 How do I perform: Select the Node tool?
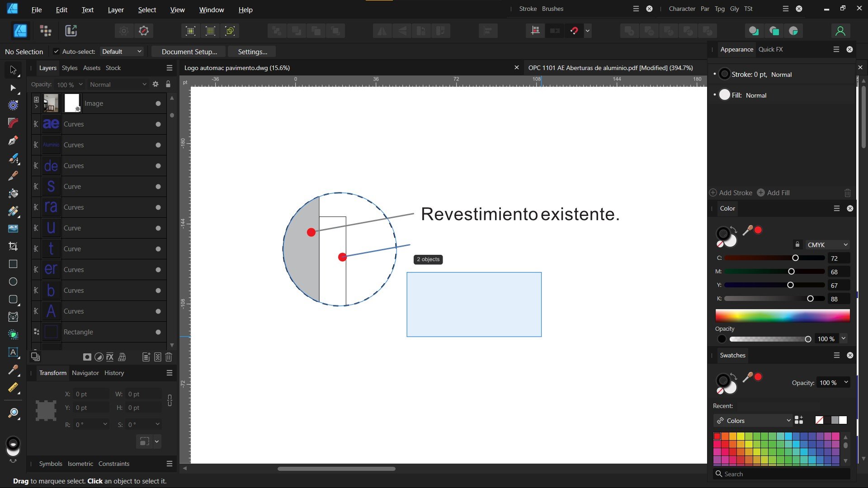click(x=13, y=88)
